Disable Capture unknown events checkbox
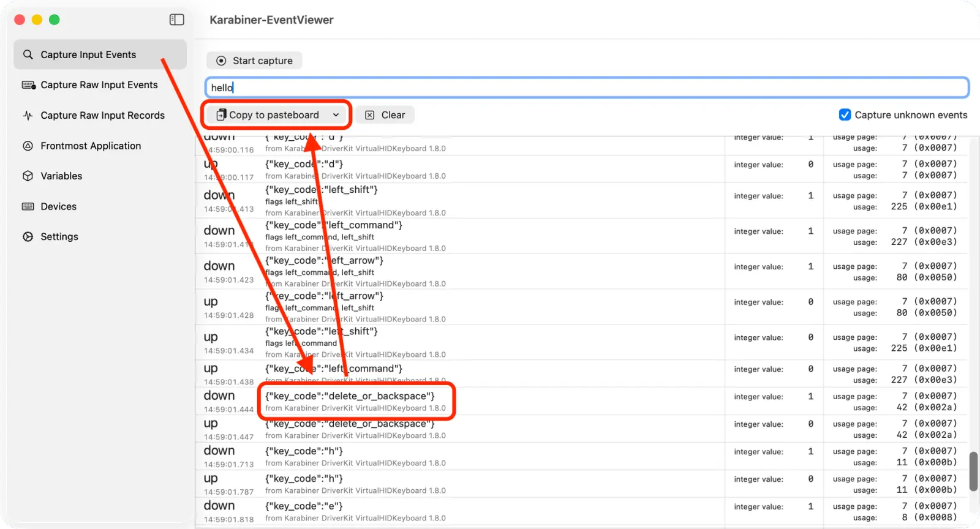The image size is (980, 529). tap(845, 114)
